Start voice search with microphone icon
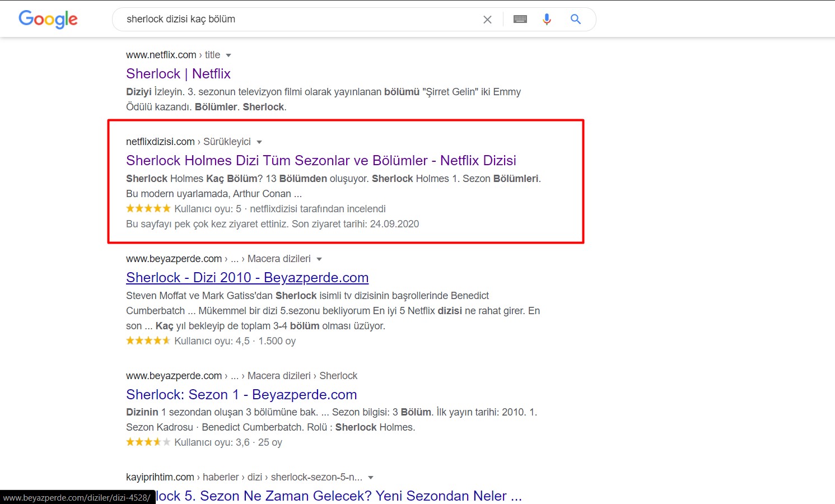 [547, 19]
